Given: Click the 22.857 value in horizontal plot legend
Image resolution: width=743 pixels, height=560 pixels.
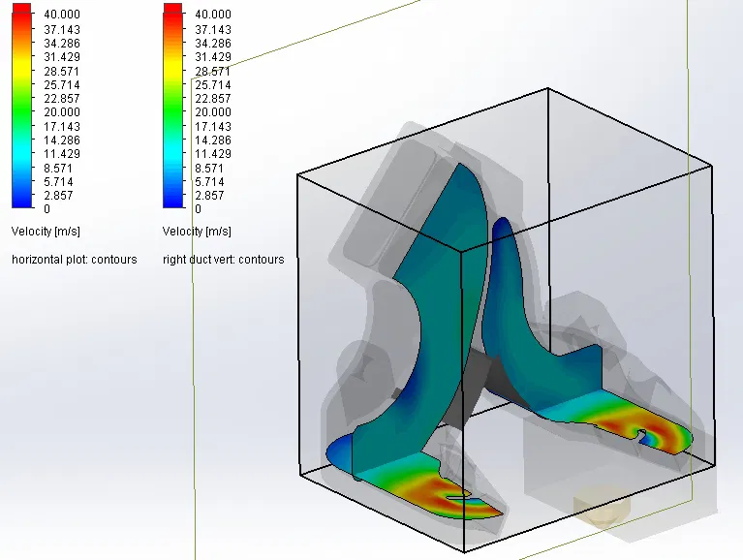Looking at the screenshot, I should pyautogui.click(x=62, y=99).
